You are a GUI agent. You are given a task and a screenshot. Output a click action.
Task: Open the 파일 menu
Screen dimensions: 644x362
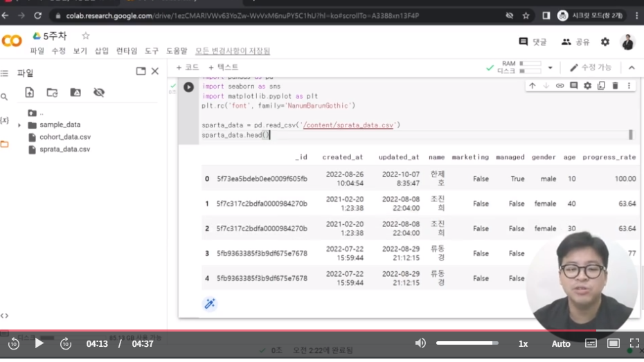click(x=37, y=51)
